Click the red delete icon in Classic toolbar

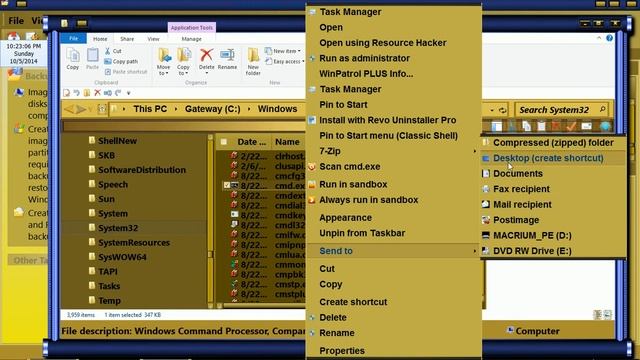[x=556, y=126]
